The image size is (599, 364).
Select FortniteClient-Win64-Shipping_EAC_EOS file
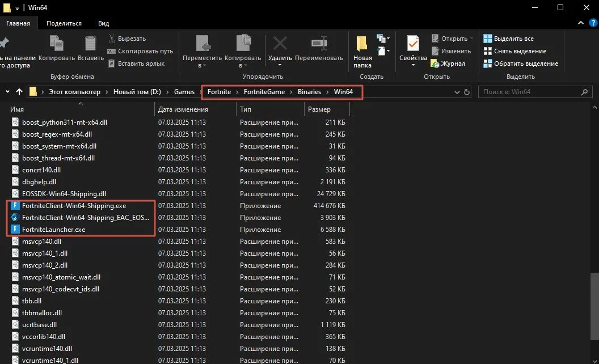[86, 218]
